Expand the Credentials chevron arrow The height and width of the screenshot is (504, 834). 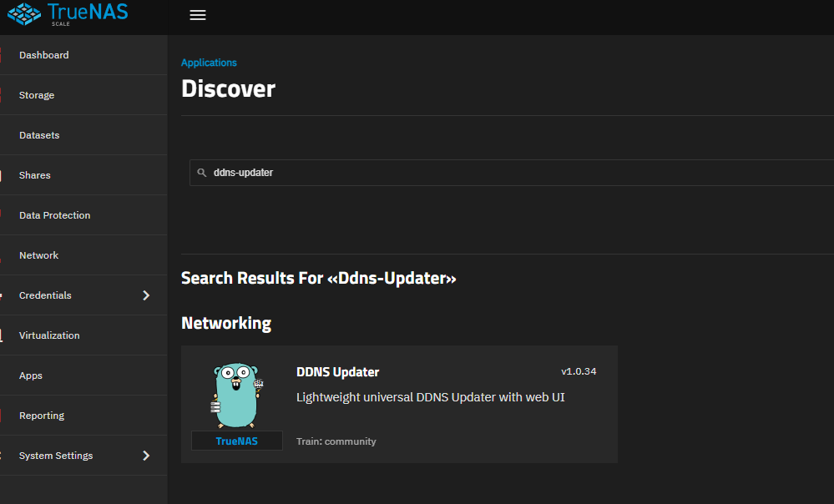(146, 295)
